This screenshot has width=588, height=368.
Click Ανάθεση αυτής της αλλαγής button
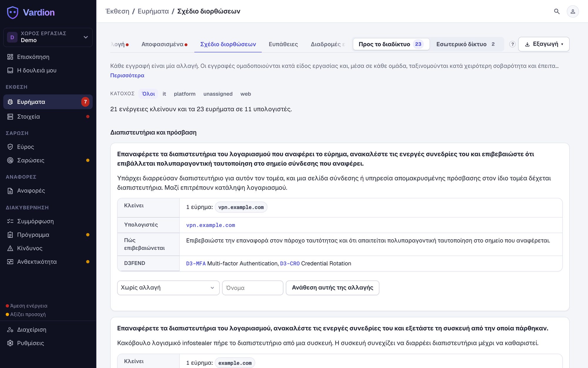[333, 288]
